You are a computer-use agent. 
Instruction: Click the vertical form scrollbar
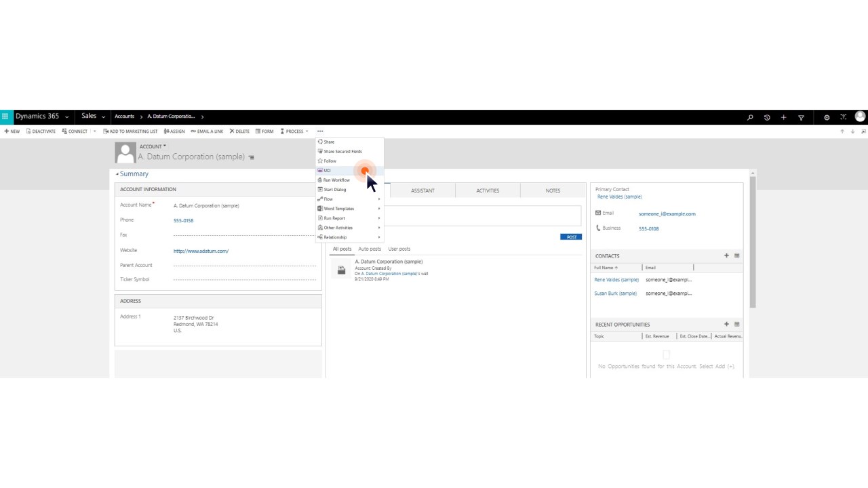(x=753, y=241)
